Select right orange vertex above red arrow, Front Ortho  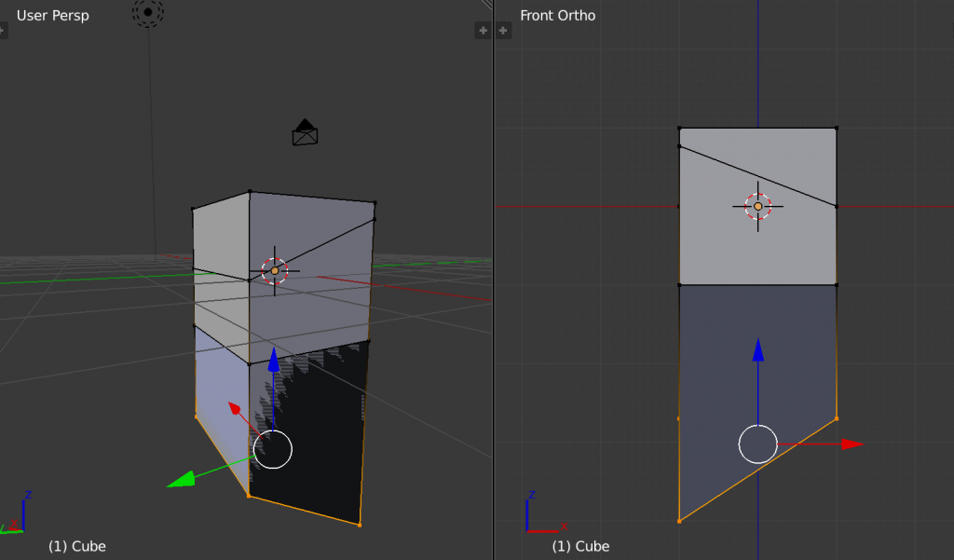[x=837, y=418]
